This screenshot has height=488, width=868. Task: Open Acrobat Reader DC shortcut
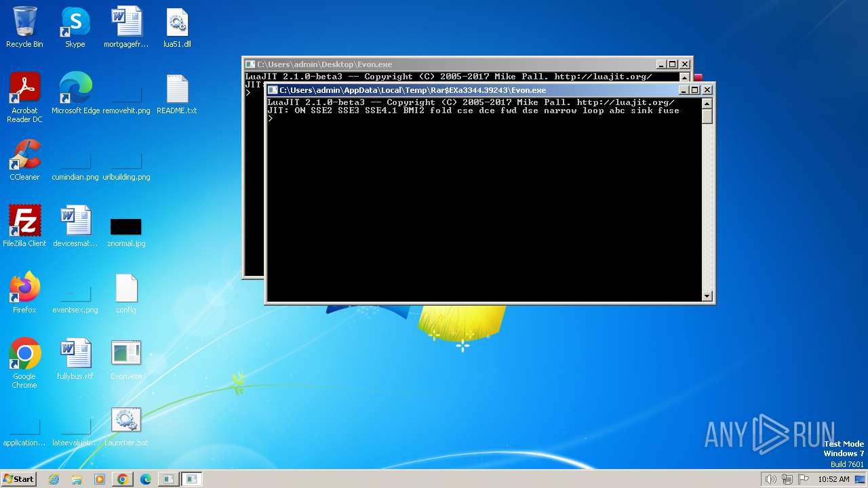(24, 98)
